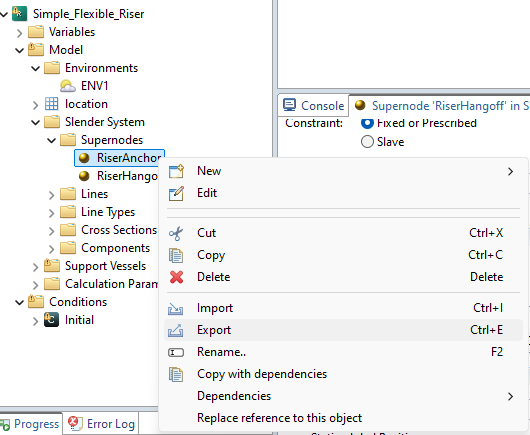
Task: Click the Copy with dependencies icon
Action: [176, 374]
